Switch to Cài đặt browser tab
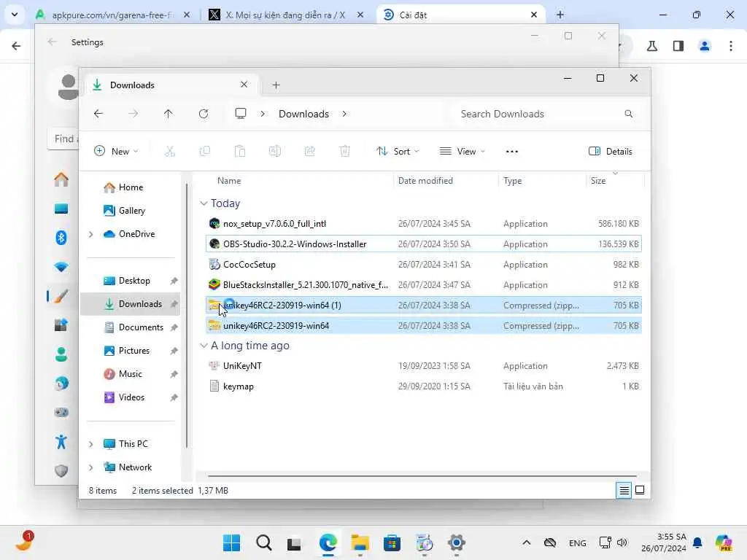This screenshot has width=747, height=560. [x=460, y=15]
